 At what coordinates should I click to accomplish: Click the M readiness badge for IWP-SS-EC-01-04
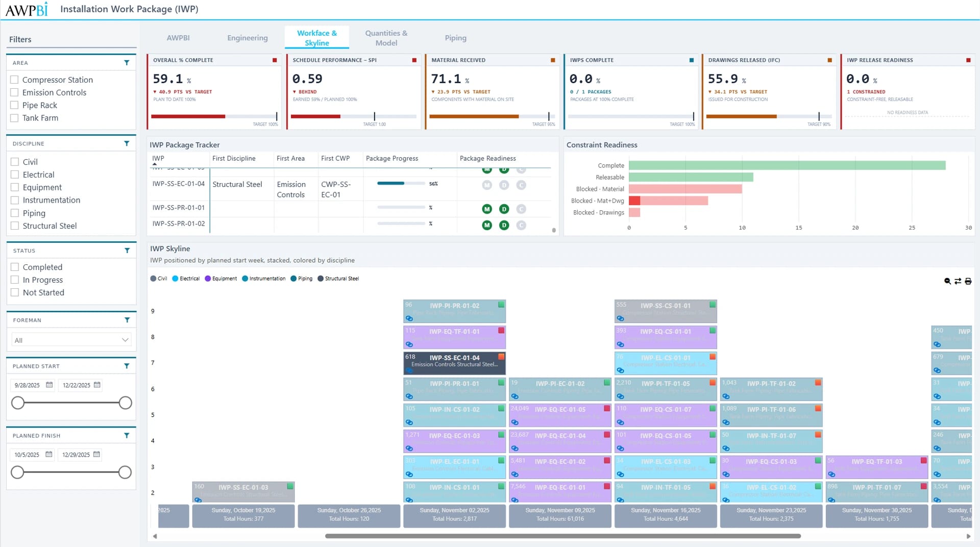pyautogui.click(x=487, y=185)
